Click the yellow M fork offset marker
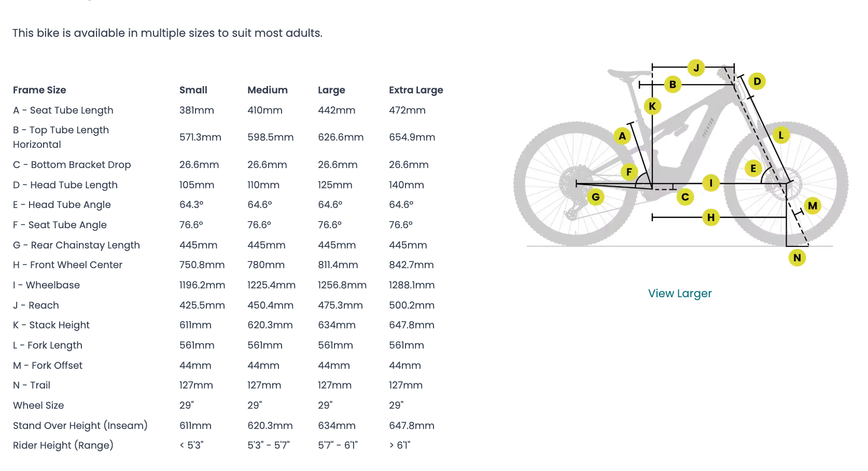Screen dimensions: 868x471 (x=813, y=205)
